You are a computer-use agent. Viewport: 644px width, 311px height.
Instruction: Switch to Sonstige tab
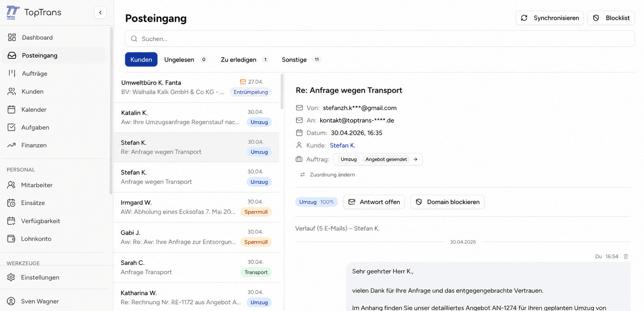[301, 60]
